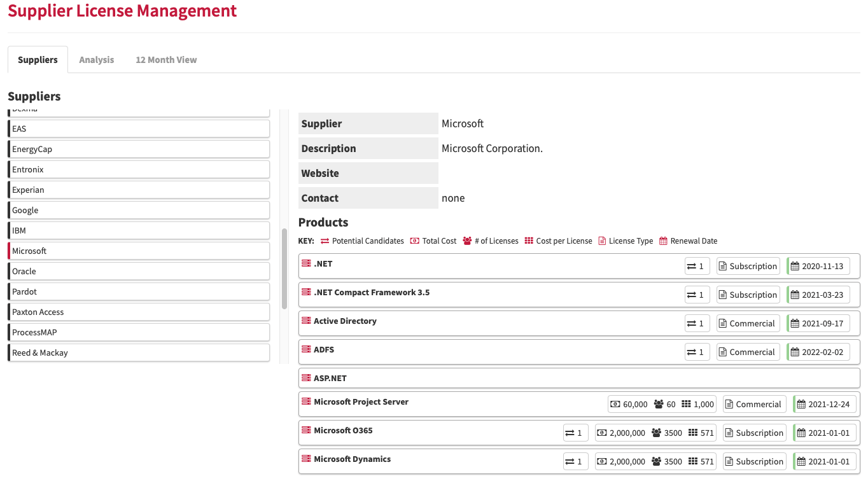Click the server icon beside Microsoft Project Server
The image size is (868, 495).
pyautogui.click(x=306, y=401)
